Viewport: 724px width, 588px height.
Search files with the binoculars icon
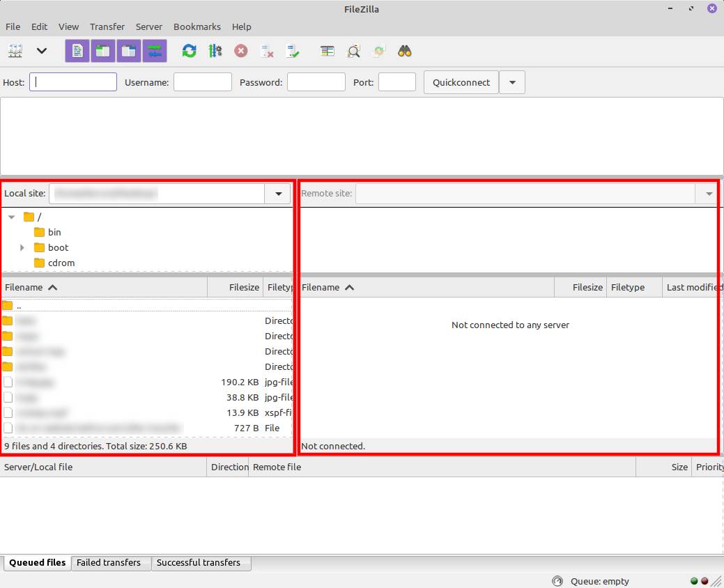pyautogui.click(x=404, y=51)
